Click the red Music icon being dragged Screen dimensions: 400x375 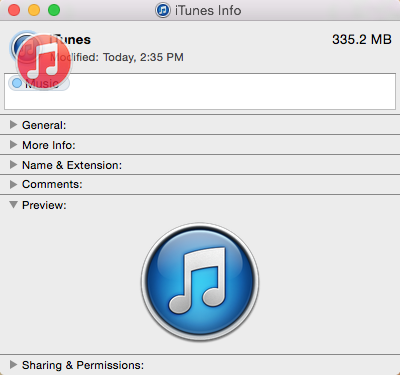44,62
